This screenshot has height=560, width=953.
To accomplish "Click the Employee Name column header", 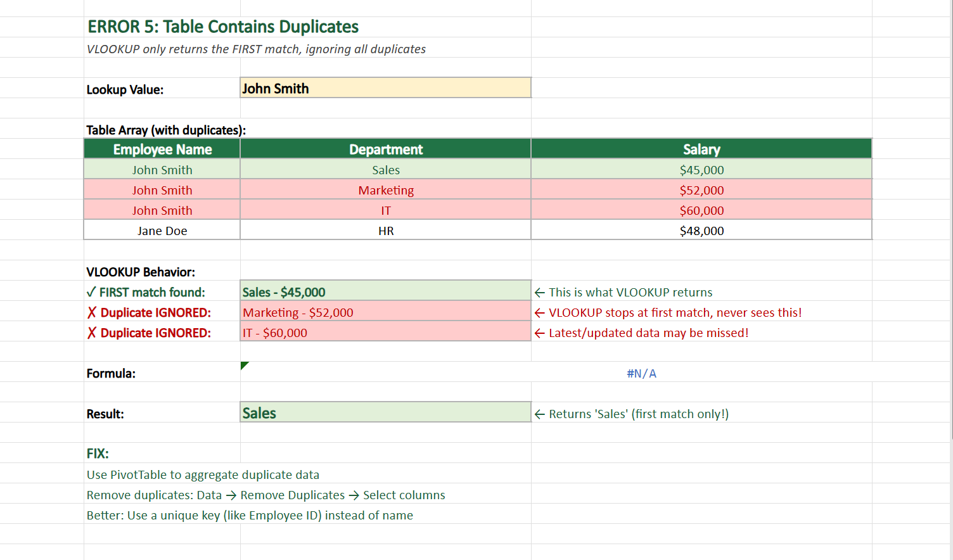I will click(x=162, y=149).
